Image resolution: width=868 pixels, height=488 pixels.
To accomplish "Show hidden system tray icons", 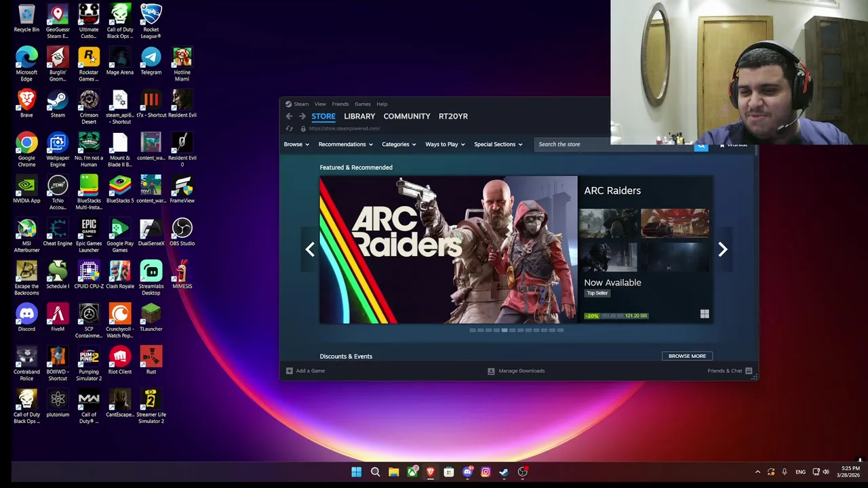I will pos(757,472).
